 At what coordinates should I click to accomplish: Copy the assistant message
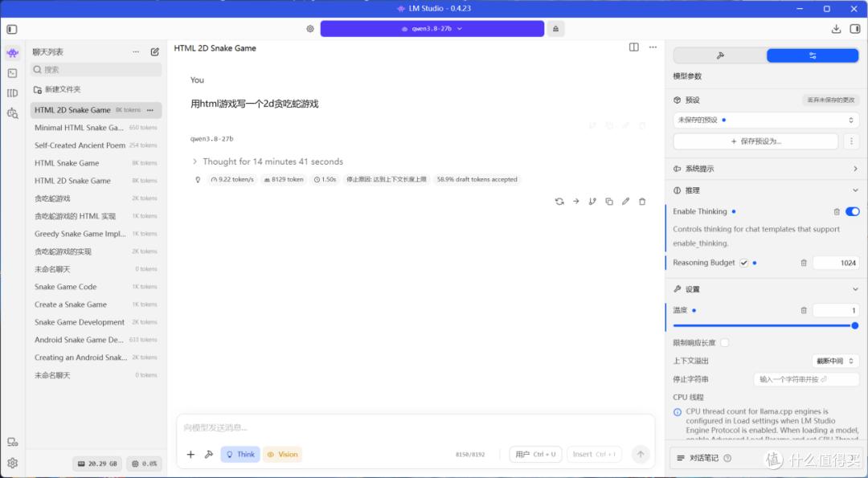coord(609,202)
